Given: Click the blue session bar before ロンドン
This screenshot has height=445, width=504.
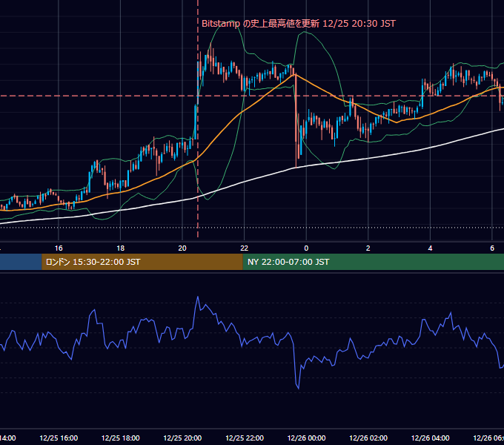Looking at the screenshot, I should click(21, 262).
